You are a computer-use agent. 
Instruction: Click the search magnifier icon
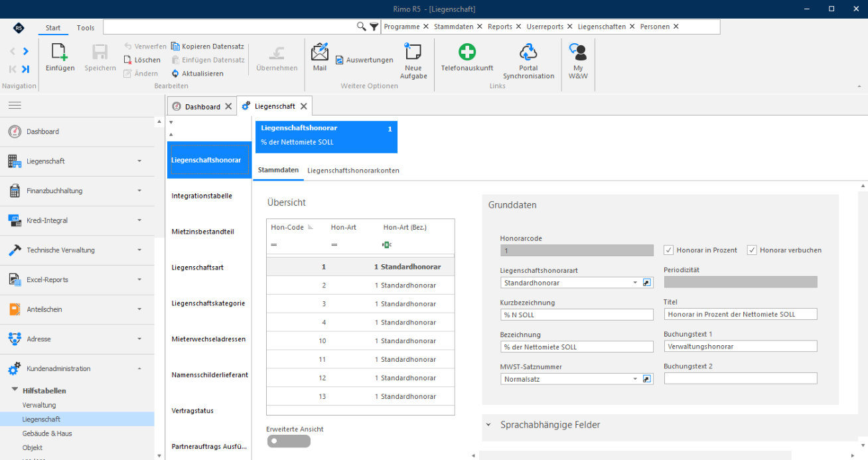[x=362, y=27]
